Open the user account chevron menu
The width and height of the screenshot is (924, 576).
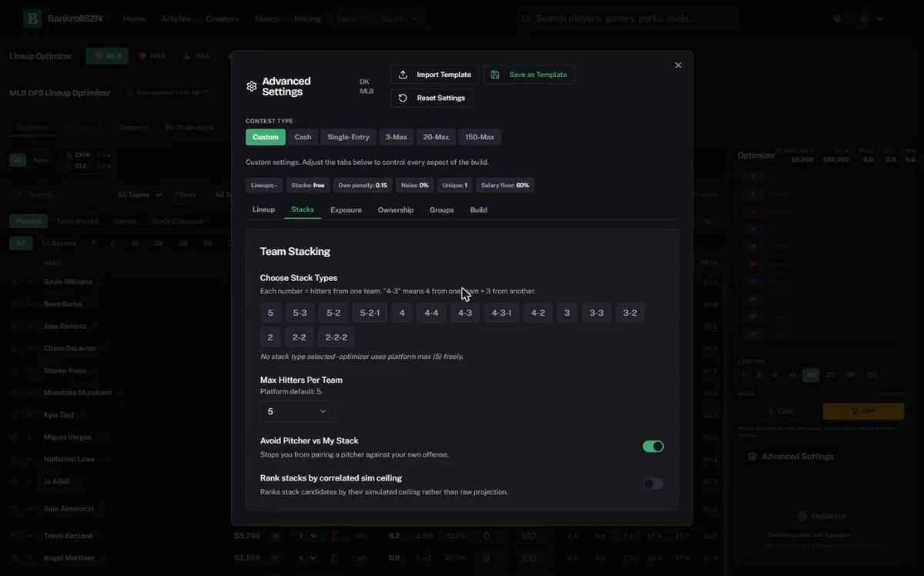pos(880,18)
